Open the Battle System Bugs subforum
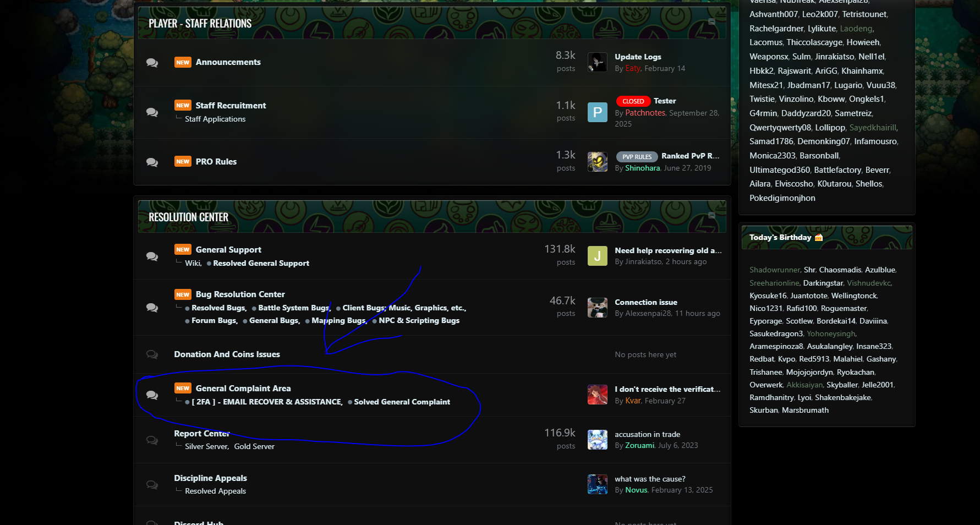This screenshot has height=525, width=980. [293, 308]
